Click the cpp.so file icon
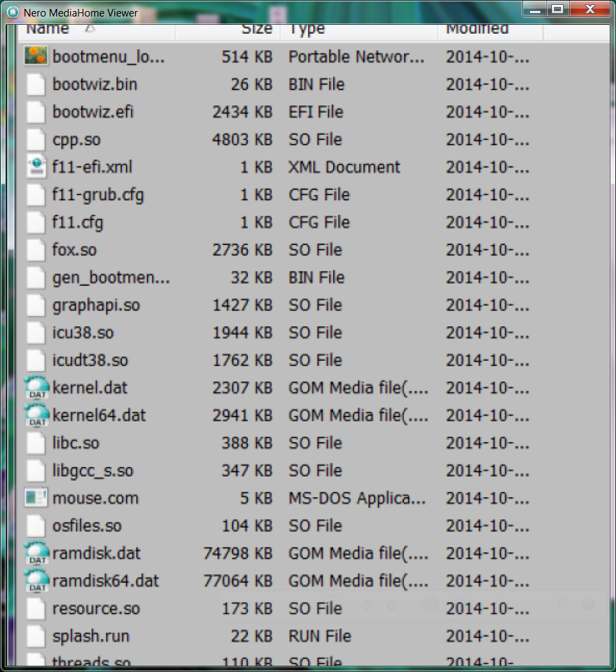The image size is (616, 672). (36, 139)
